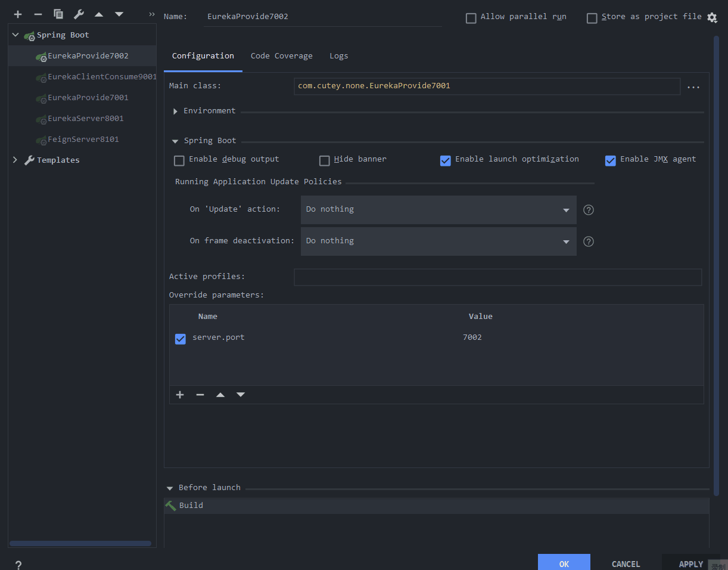Click the CANCEL button
Image resolution: width=728 pixels, height=570 pixels.
(x=626, y=563)
